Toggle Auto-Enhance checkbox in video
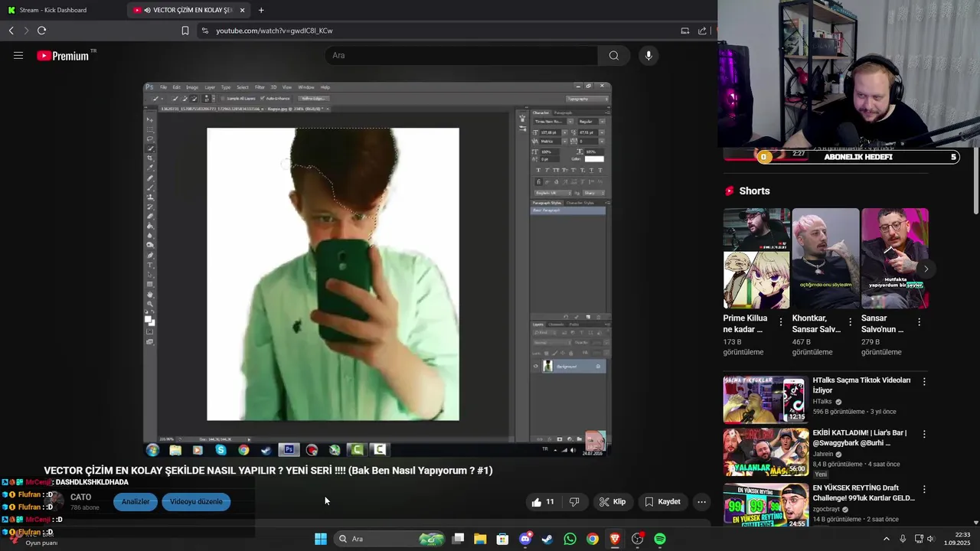Image resolution: width=980 pixels, height=551 pixels. [x=262, y=98]
